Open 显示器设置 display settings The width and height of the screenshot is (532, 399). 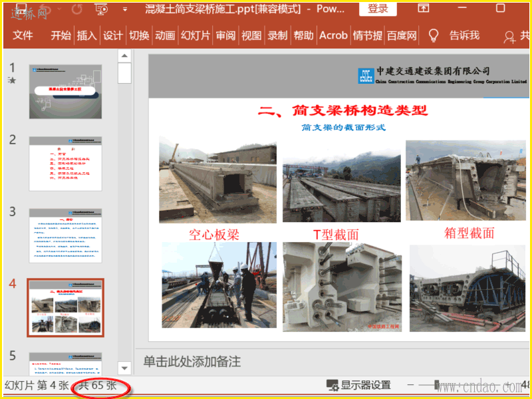[x=358, y=385]
